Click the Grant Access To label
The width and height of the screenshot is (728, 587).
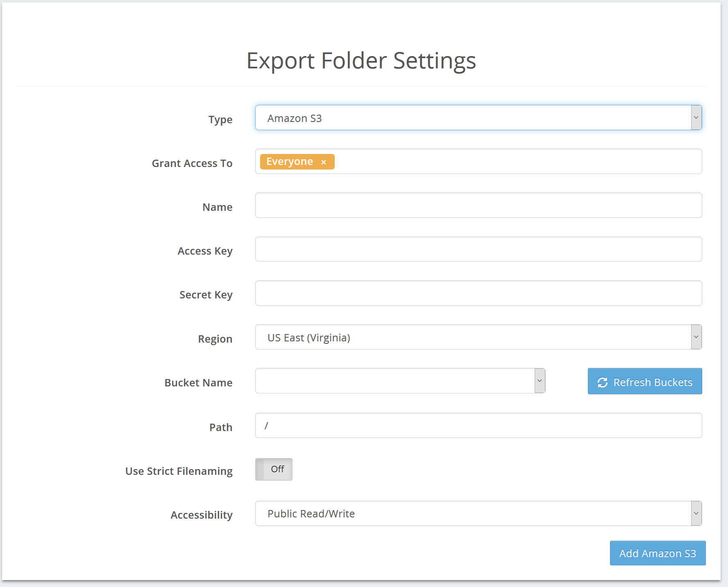pyautogui.click(x=192, y=163)
